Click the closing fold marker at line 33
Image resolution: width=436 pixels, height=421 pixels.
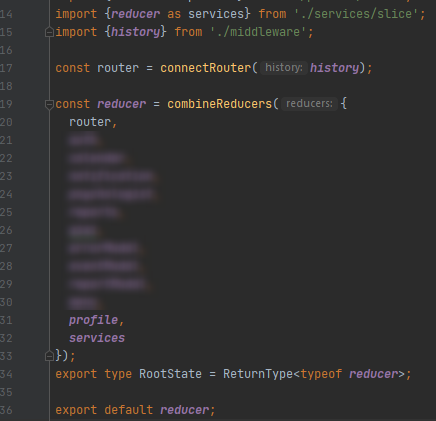(x=49, y=356)
